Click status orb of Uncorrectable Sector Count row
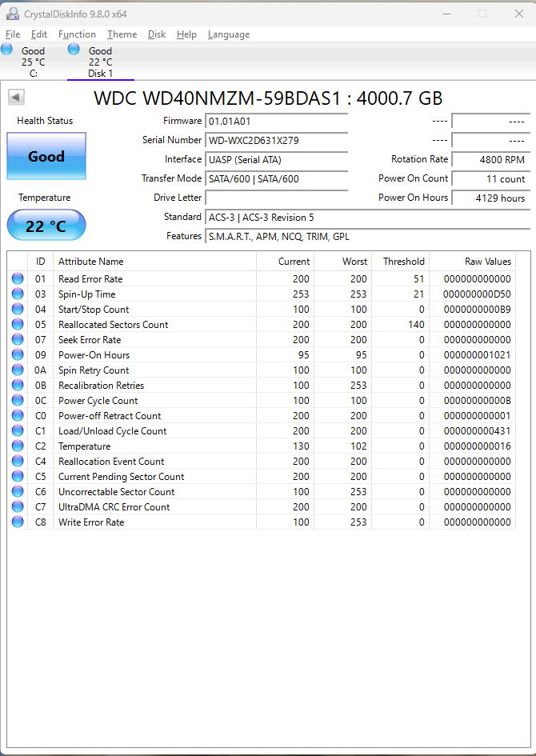This screenshot has height=756, width=536. (18, 491)
